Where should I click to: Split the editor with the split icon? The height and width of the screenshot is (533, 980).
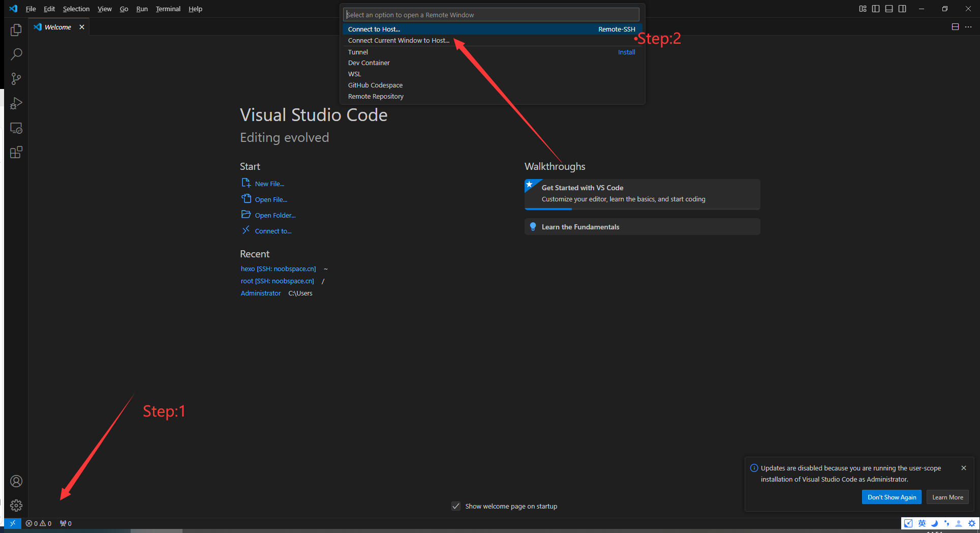coord(955,27)
